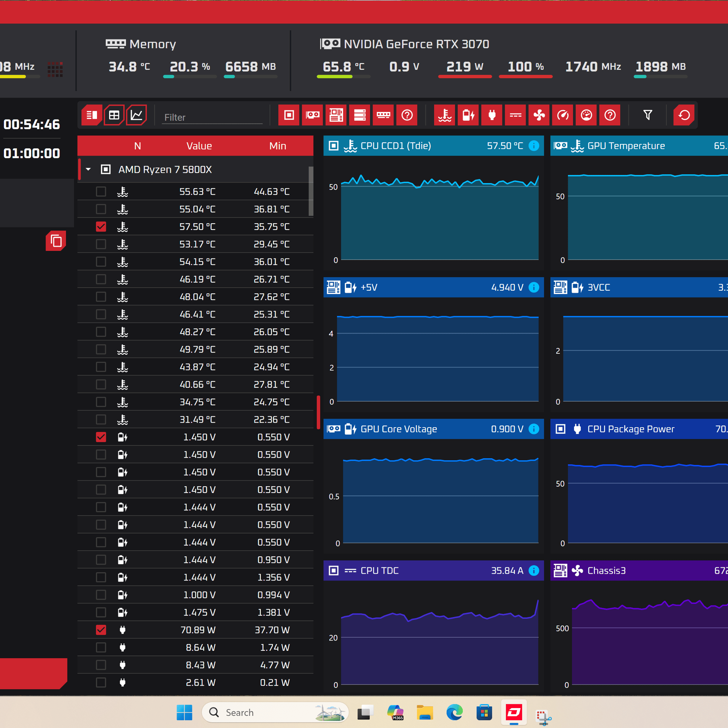The image size is (728, 728).
Task: Check the 1.475 V sensor row checkbox
Action: (101, 612)
